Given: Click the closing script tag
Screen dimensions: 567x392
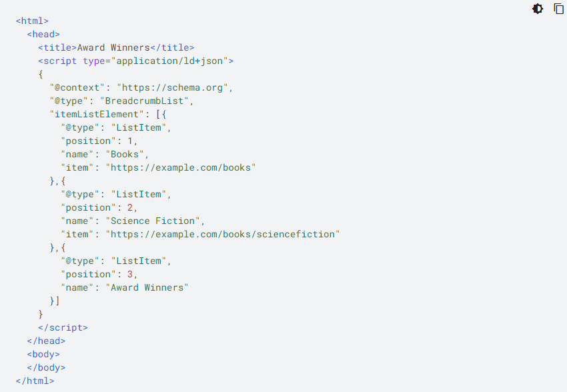Looking at the screenshot, I should click(x=63, y=328).
